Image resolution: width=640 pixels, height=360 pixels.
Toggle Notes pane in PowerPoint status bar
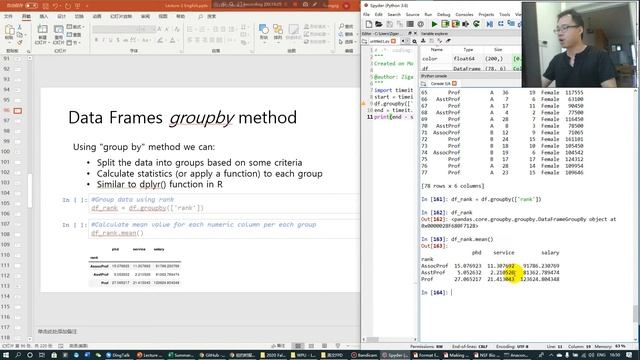coord(278,346)
